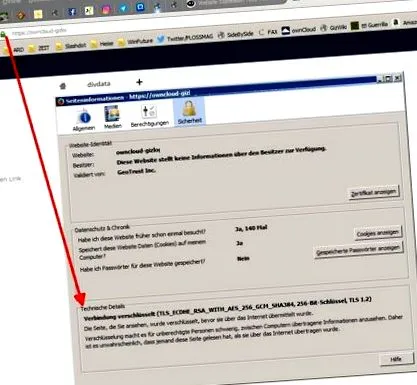Click the green padlock in the address bar
The width and height of the screenshot is (417, 385).
3,34
